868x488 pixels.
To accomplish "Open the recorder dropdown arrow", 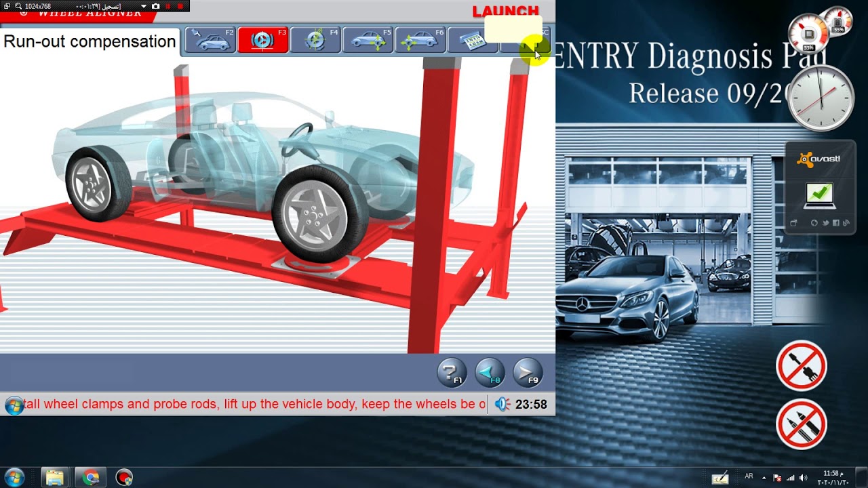I will click(143, 6).
